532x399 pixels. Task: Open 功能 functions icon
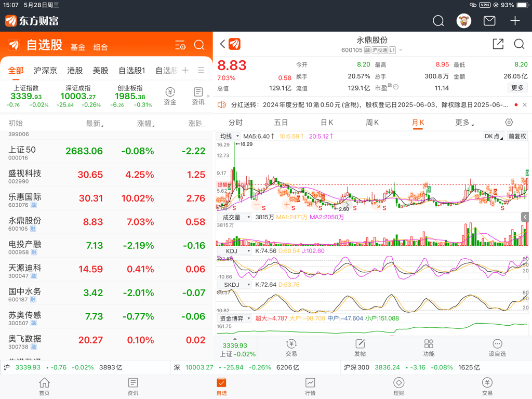pos(429,348)
